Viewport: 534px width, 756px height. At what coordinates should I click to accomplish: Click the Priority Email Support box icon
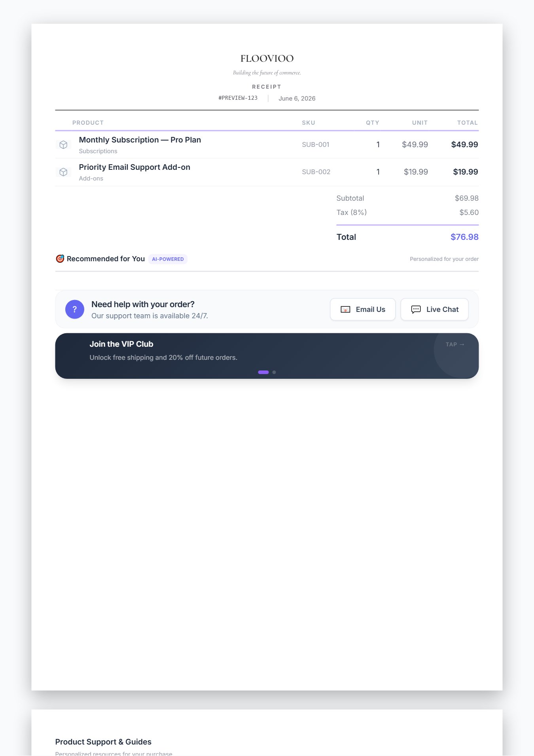[63, 172]
